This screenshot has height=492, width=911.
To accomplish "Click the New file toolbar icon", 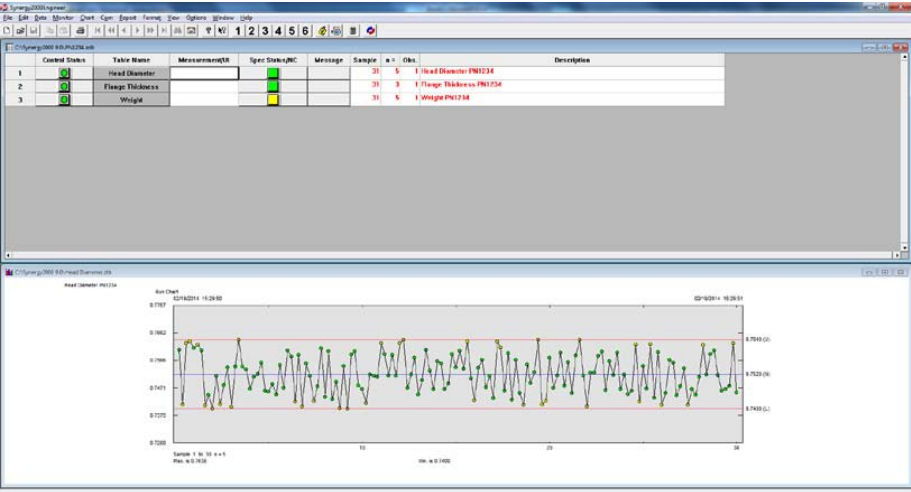I will [x=8, y=30].
